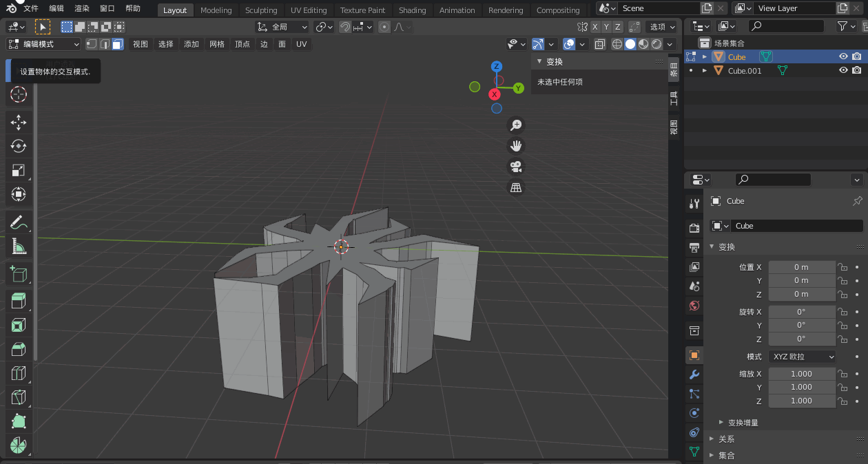Screen dimensions: 868x464
Task: Select the Measure tool
Action: click(x=19, y=246)
